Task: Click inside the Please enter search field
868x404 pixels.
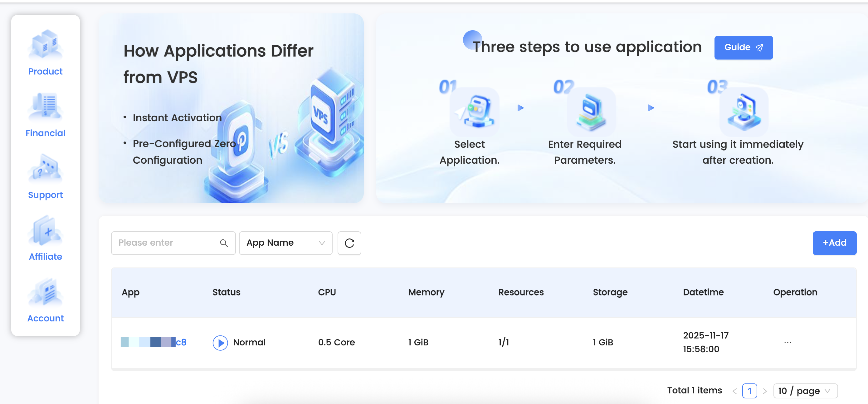Action: [x=162, y=243]
